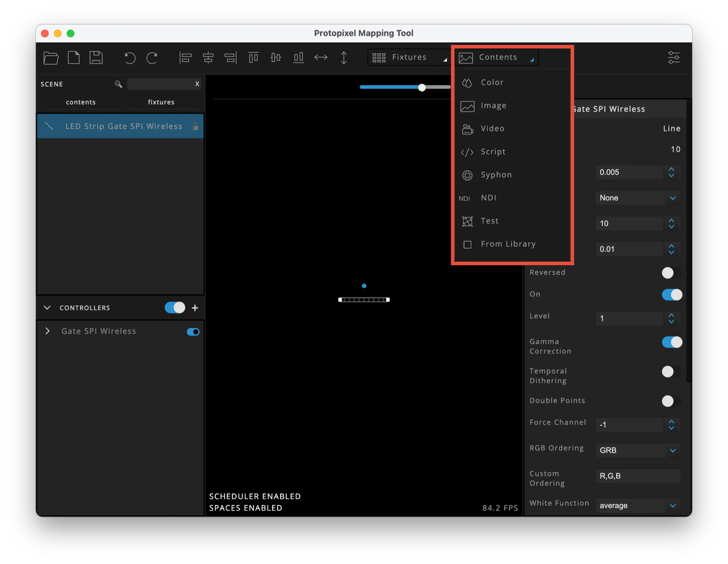Choose Image from the Contents menu

(512, 106)
